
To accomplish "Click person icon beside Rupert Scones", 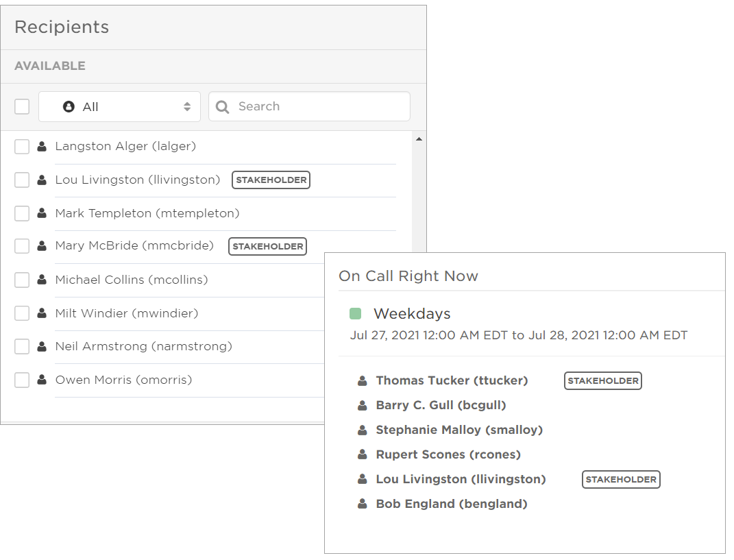I will coord(363,454).
